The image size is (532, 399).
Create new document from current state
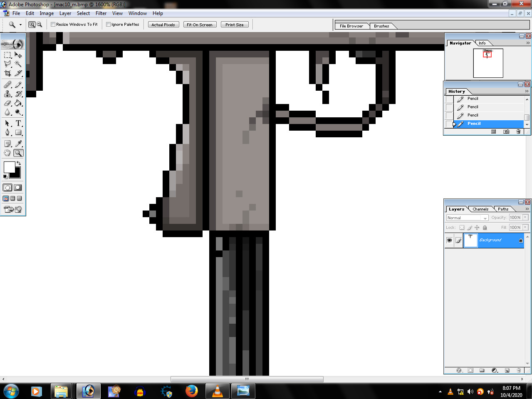(x=494, y=131)
